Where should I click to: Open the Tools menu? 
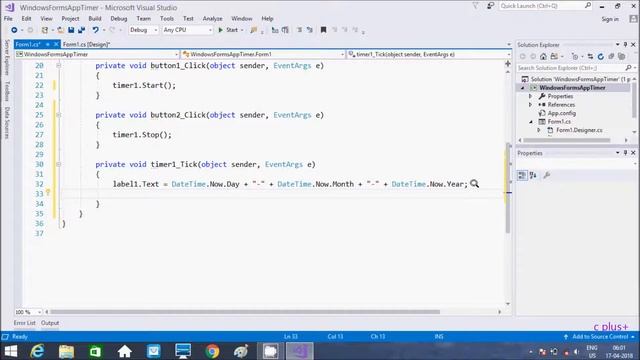167,18
